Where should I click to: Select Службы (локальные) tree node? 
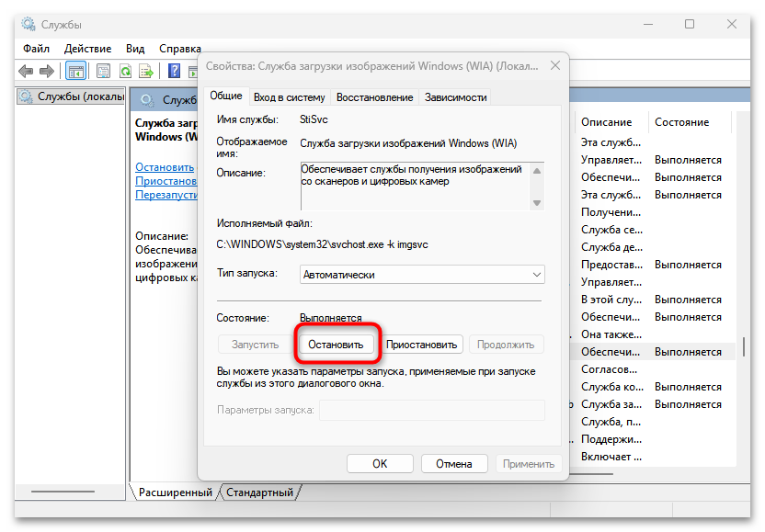point(72,96)
